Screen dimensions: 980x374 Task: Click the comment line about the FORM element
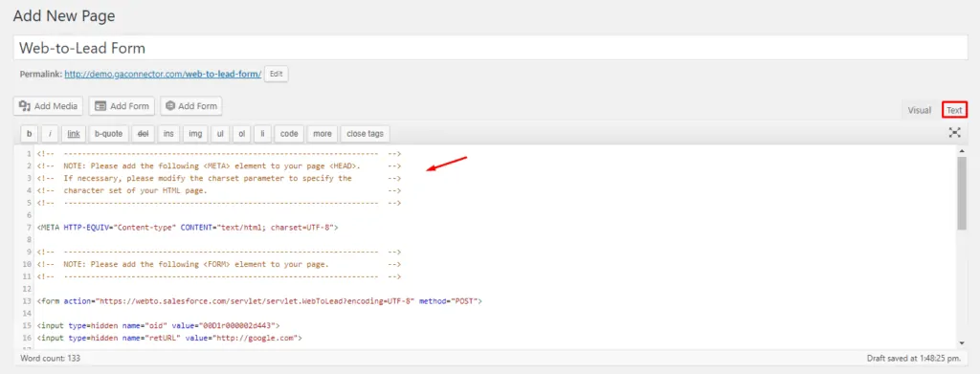[219, 264]
